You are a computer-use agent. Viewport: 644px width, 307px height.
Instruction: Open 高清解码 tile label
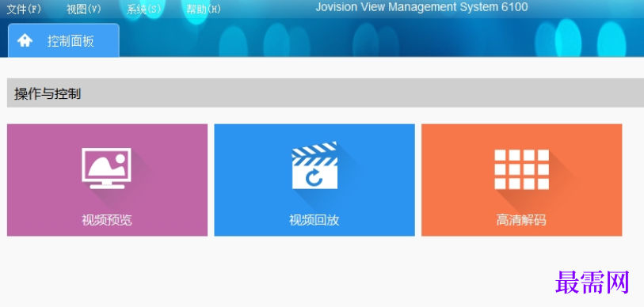click(521, 220)
